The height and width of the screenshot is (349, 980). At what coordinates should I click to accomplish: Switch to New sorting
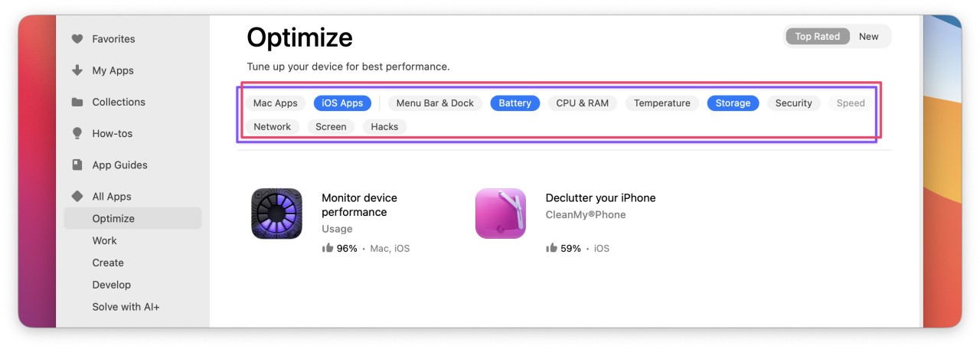point(868,37)
